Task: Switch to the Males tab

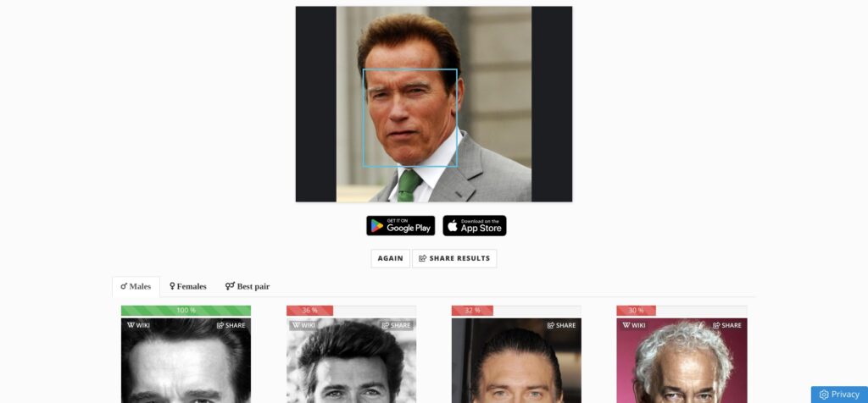Action: 136,286
